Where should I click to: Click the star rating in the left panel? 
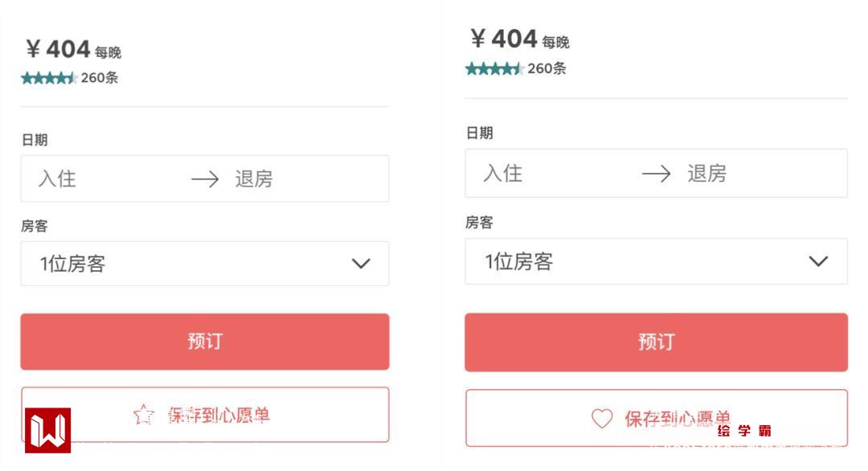[x=48, y=78]
